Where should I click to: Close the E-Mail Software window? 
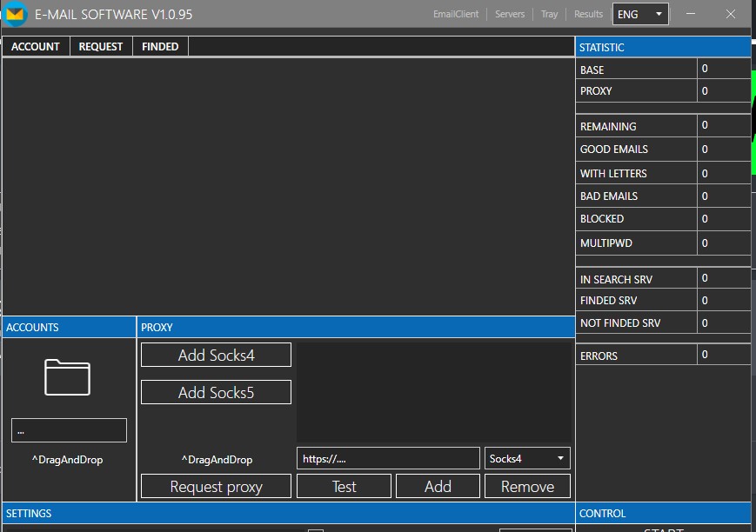pos(731,14)
